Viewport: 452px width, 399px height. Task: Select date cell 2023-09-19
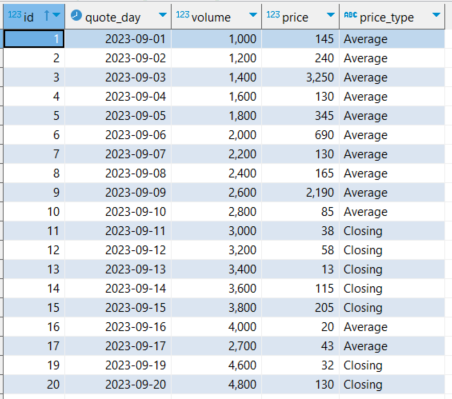(x=118, y=365)
